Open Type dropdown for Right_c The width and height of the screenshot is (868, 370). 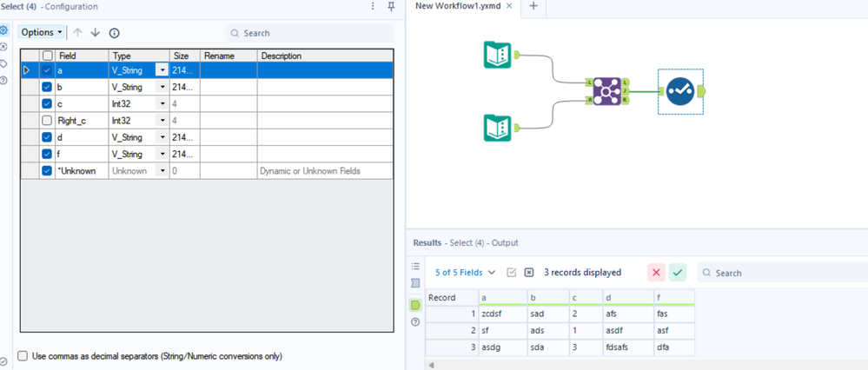click(x=162, y=121)
